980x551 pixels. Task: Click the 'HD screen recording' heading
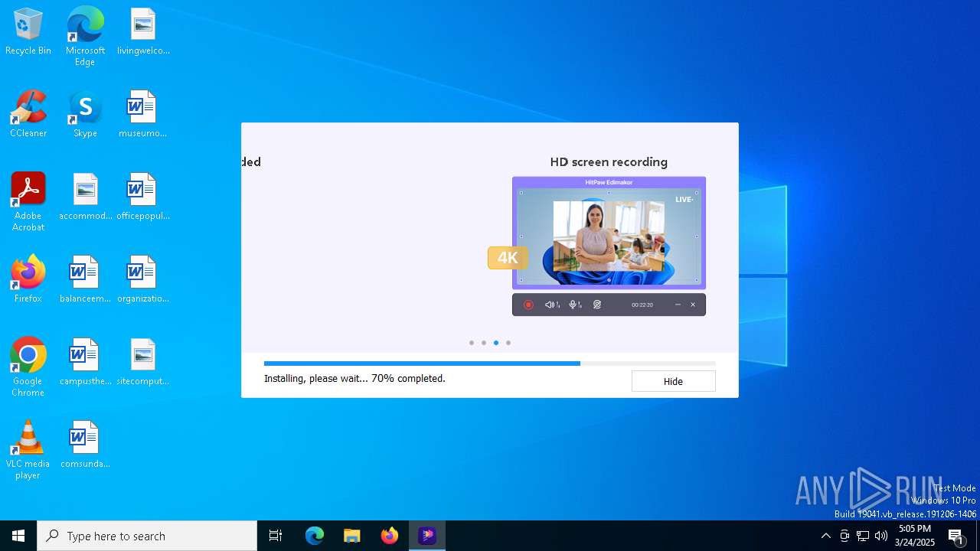tap(609, 161)
